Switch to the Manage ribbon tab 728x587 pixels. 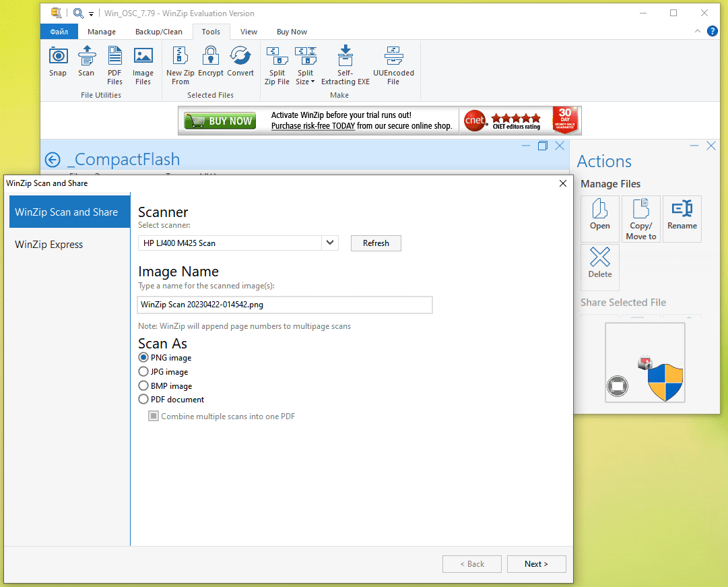[102, 32]
